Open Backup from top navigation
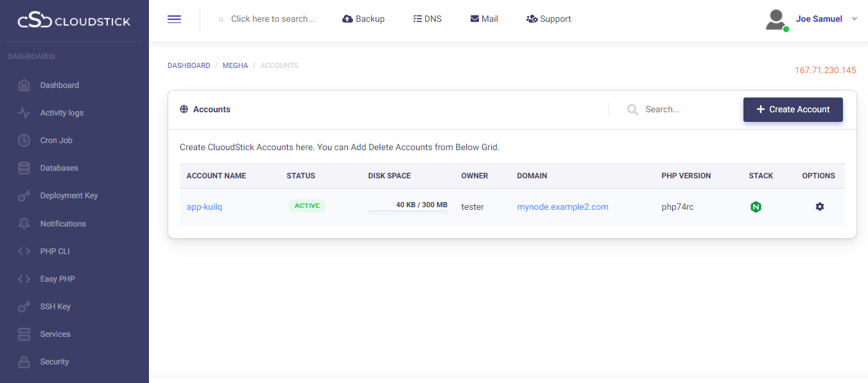The width and height of the screenshot is (868, 383). click(x=363, y=19)
